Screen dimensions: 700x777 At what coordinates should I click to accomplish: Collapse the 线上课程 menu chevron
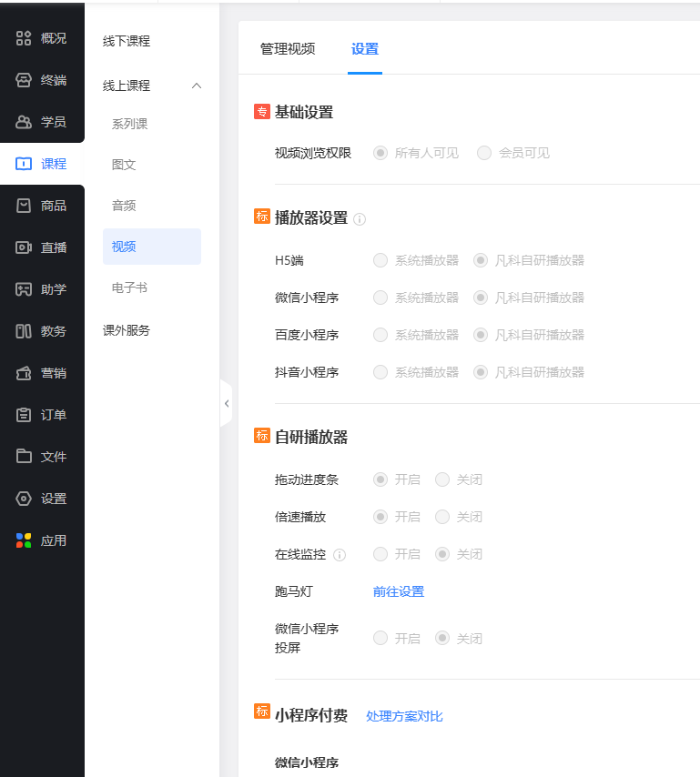[x=197, y=86]
